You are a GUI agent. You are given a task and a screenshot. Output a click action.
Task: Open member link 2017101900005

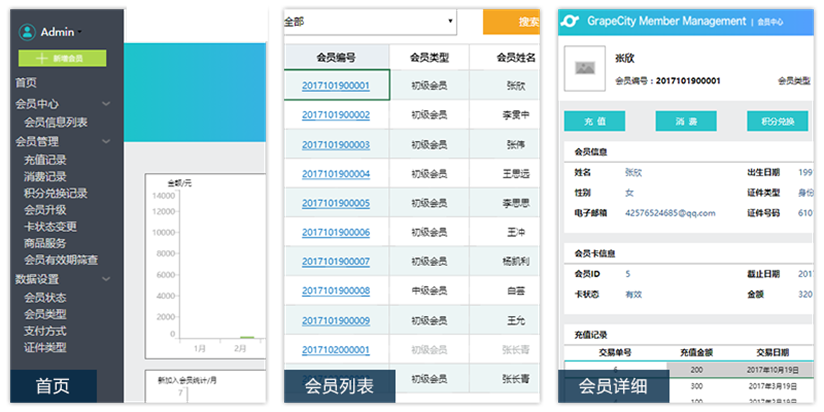tap(335, 204)
